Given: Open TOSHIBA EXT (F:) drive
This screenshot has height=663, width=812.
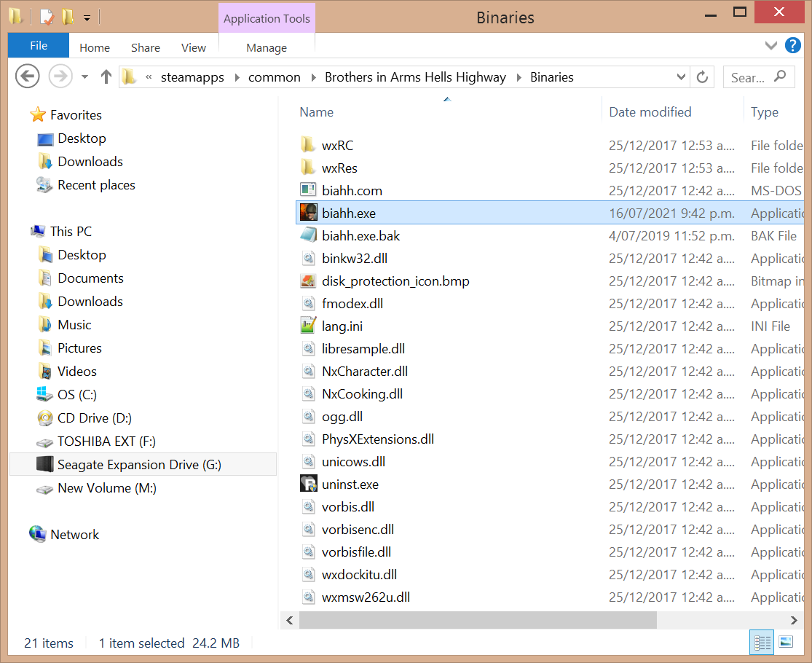Looking at the screenshot, I should pos(106,442).
